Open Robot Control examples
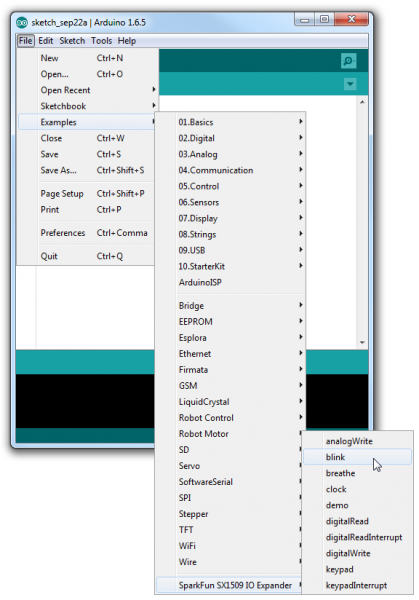Viewport: 419px width, 600px height. coord(230,418)
